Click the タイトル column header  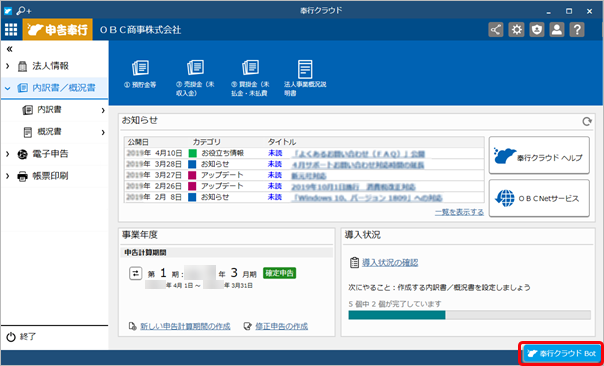click(282, 142)
